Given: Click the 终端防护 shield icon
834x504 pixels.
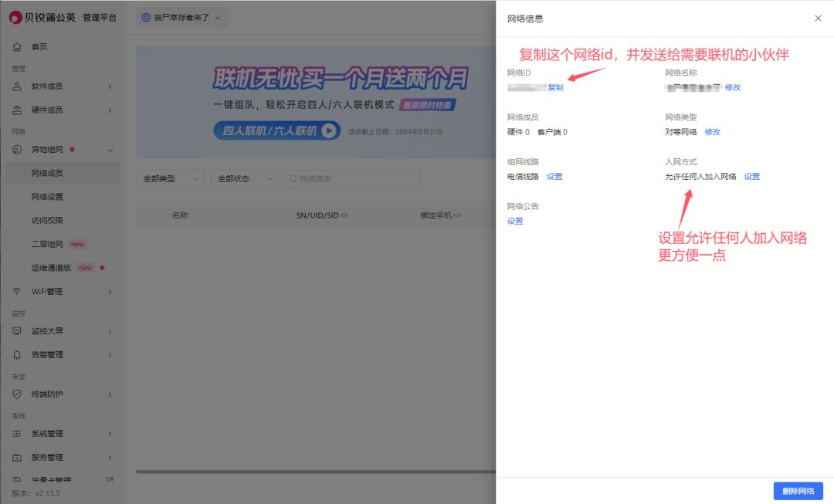Looking at the screenshot, I should coord(17,394).
